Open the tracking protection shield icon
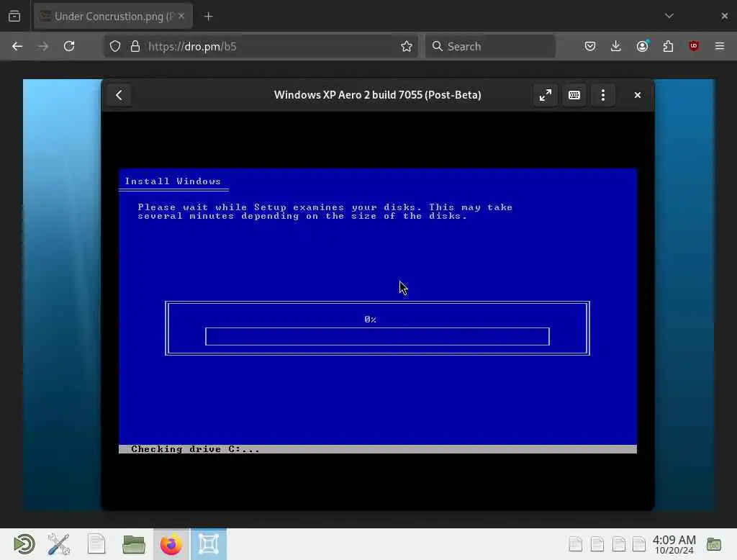This screenshot has height=560, width=737. (x=115, y=46)
